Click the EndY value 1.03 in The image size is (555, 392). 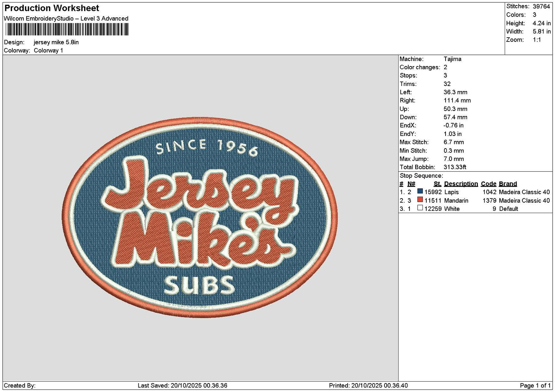453,134
